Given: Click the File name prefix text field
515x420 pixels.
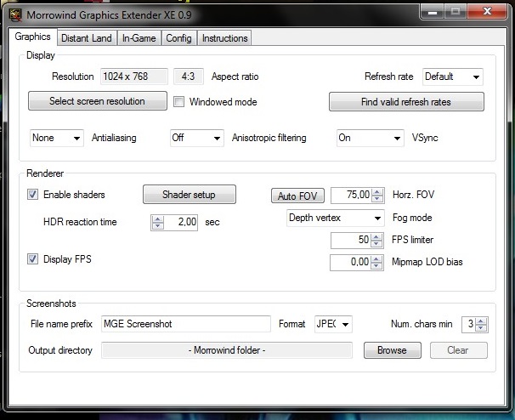Looking at the screenshot, I should [185, 324].
